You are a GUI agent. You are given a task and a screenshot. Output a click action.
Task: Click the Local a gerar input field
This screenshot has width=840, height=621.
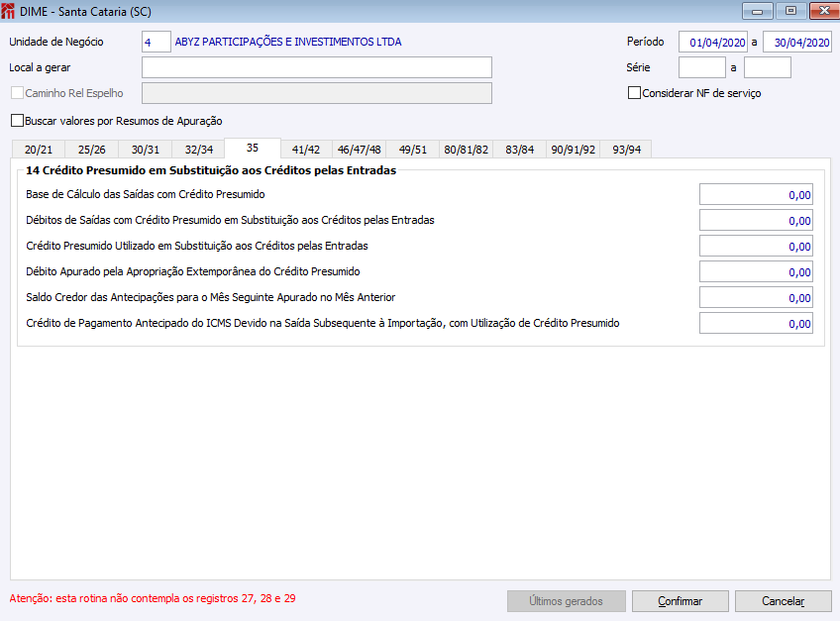coord(317,67)
